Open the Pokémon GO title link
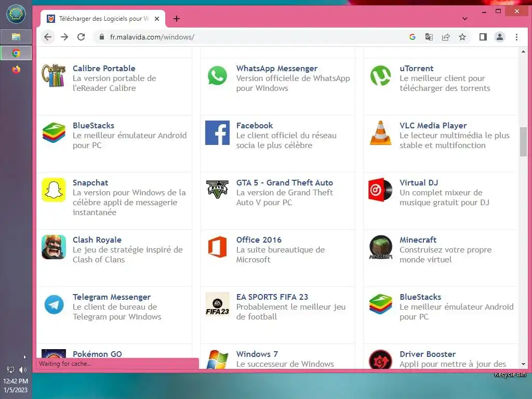The image size is (532, 399). pyautogui.click(x=97, y=354)
